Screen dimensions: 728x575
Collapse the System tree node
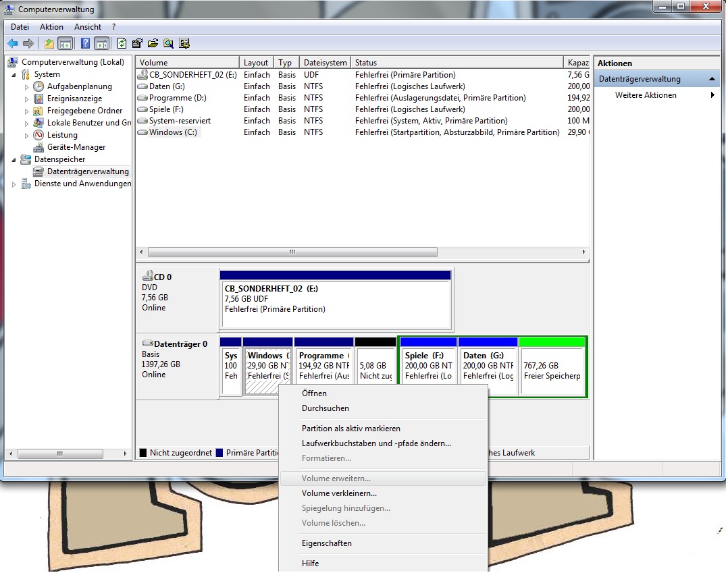click(x=15, y=74)
